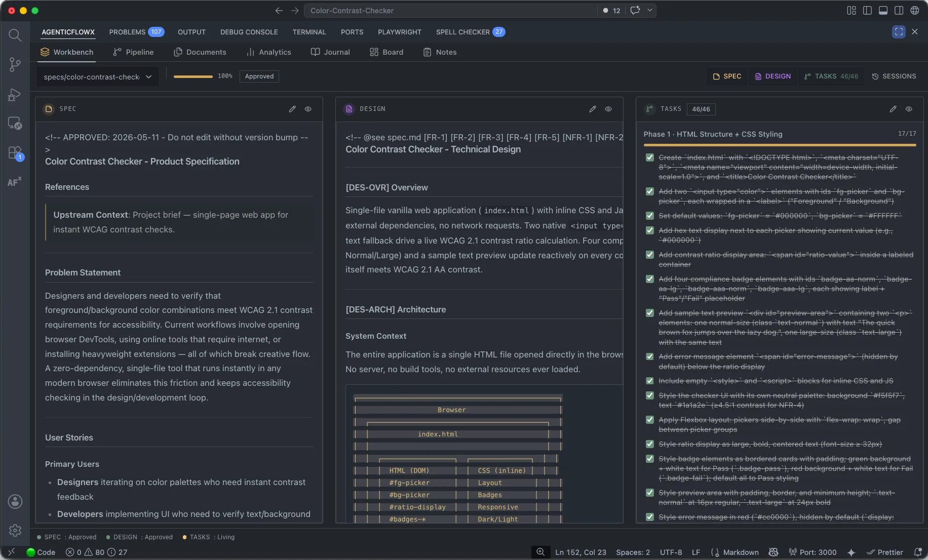Uncheck the 'Style ratio display' task

[x=650, y=444]
